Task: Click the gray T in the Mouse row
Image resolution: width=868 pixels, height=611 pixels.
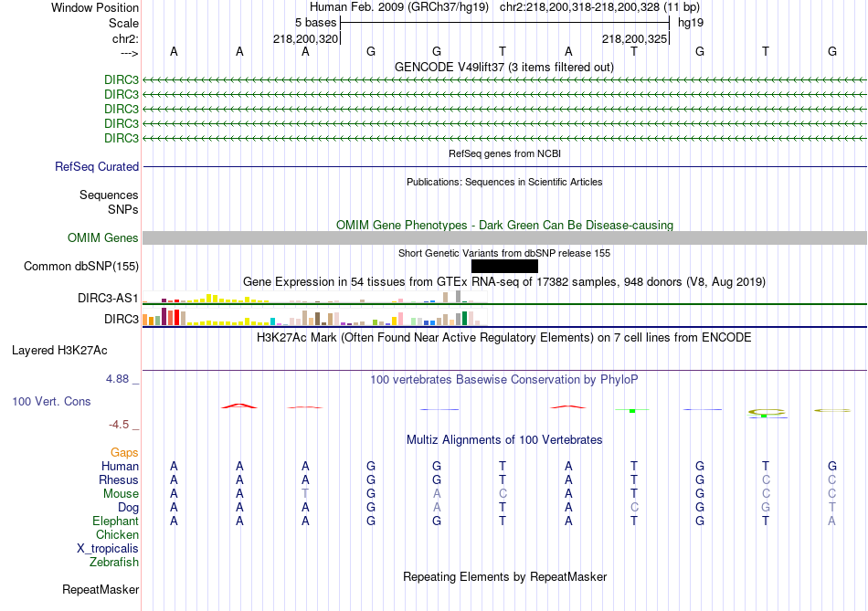Action: [305, 494]
